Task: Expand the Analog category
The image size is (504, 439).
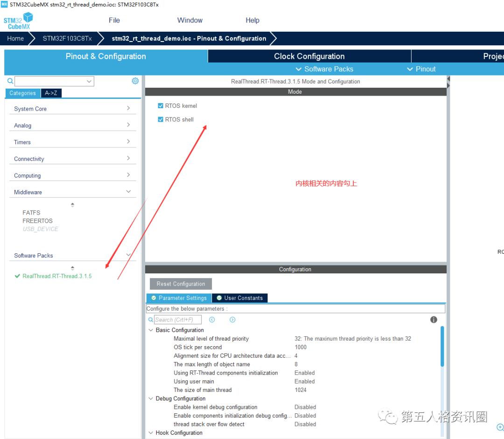Action: (x=73, y=125)
